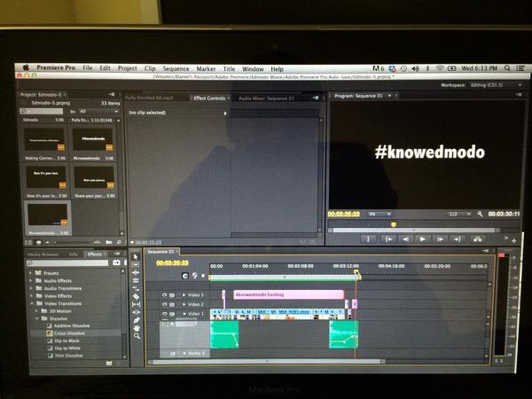Open the Marker menu
Screen dimensions: 532x399
tap(206, 68)
